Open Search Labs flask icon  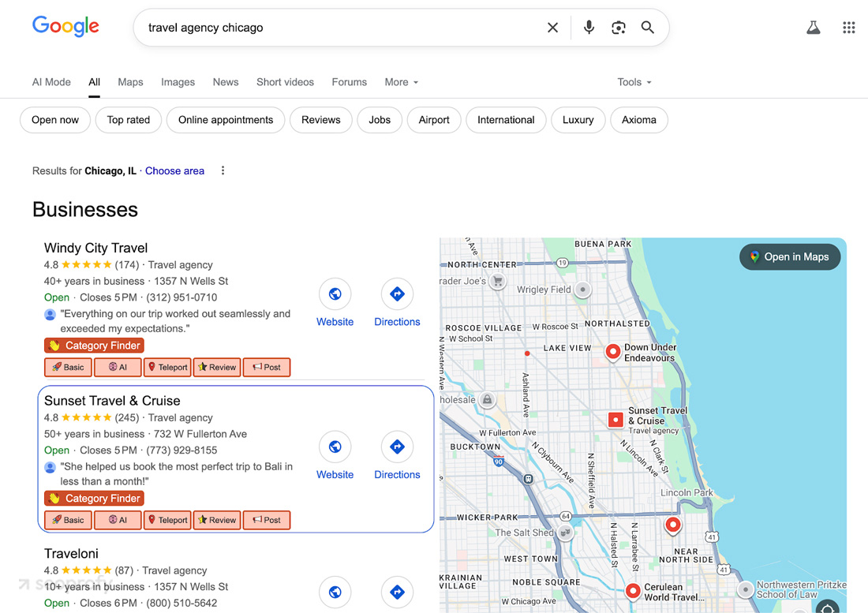[x=813, y=28]
